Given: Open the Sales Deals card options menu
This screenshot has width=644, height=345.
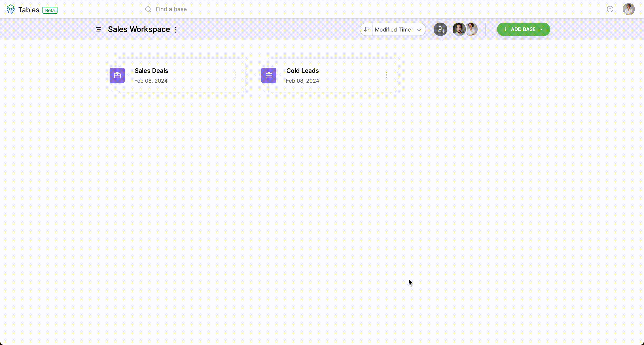Looking at the screenshot, I should pos(235,75).
